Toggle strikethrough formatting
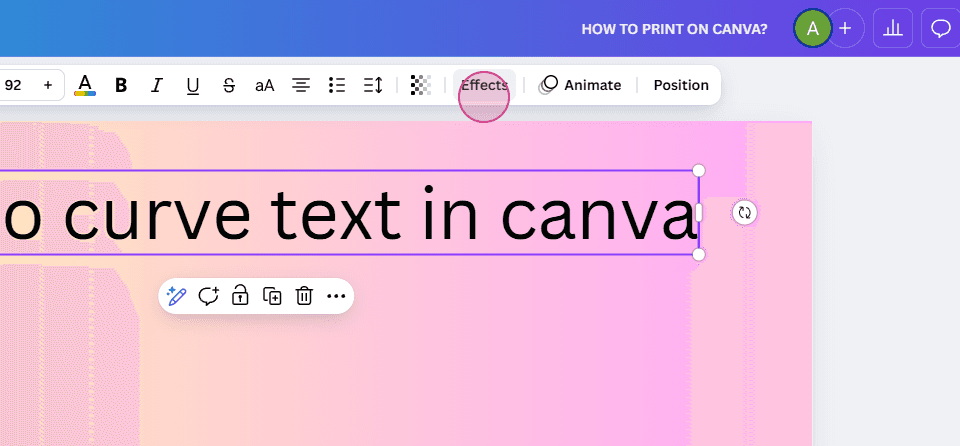Image resolution: width=960 pixels, height=446 pixels. (229, 85)
